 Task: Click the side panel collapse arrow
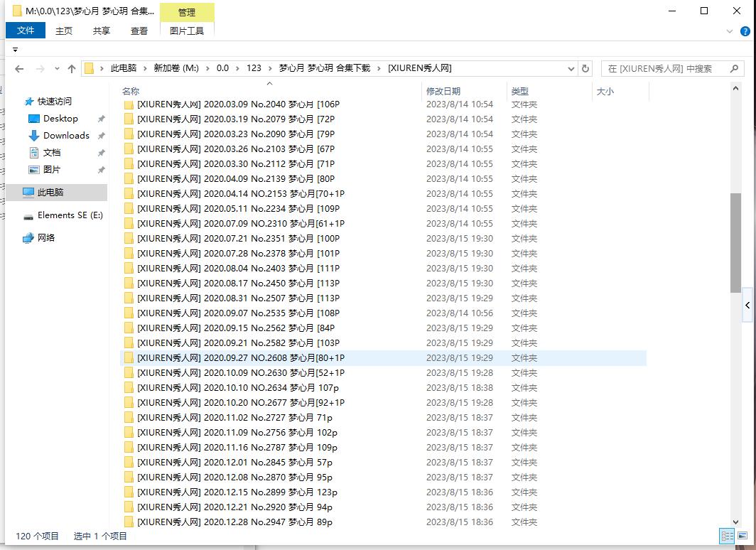click(747, 305)
